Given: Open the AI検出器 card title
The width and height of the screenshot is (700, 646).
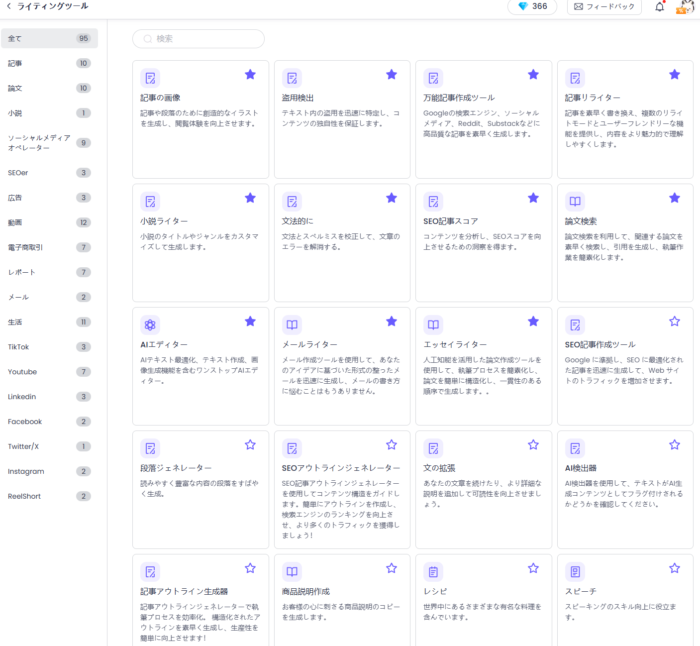Looking at the screenshot, I should click(580, 468).
